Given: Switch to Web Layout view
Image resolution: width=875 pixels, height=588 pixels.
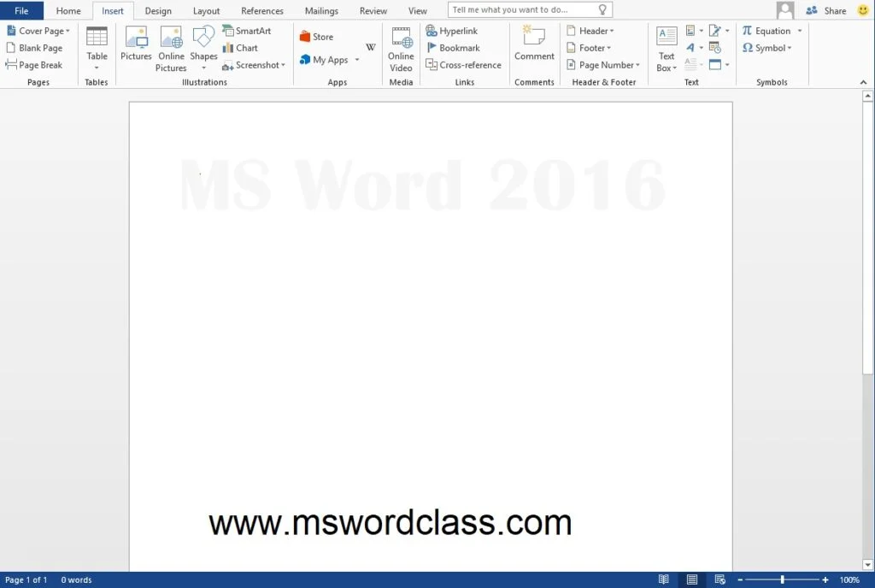Looking at the screenshot, I should [x=719, y=579].
